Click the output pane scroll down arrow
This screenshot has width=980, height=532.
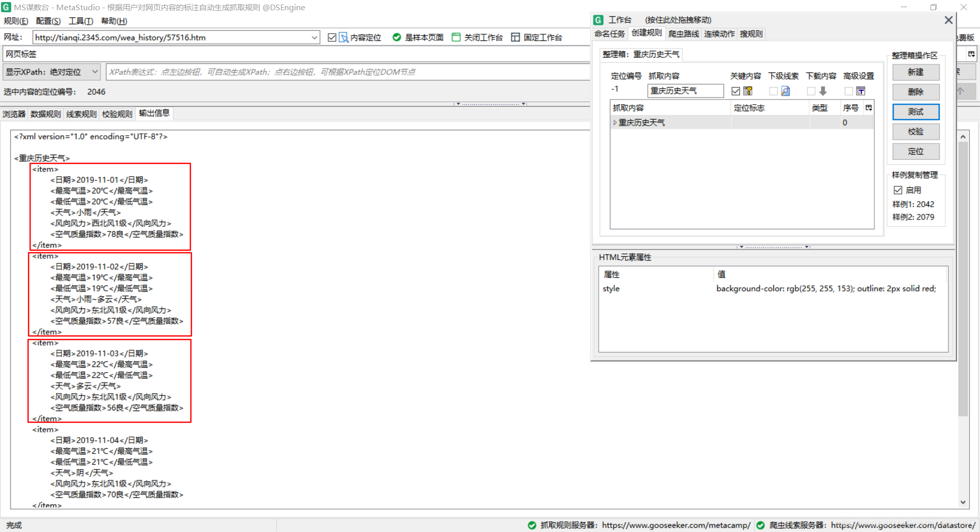coord(963,502)
